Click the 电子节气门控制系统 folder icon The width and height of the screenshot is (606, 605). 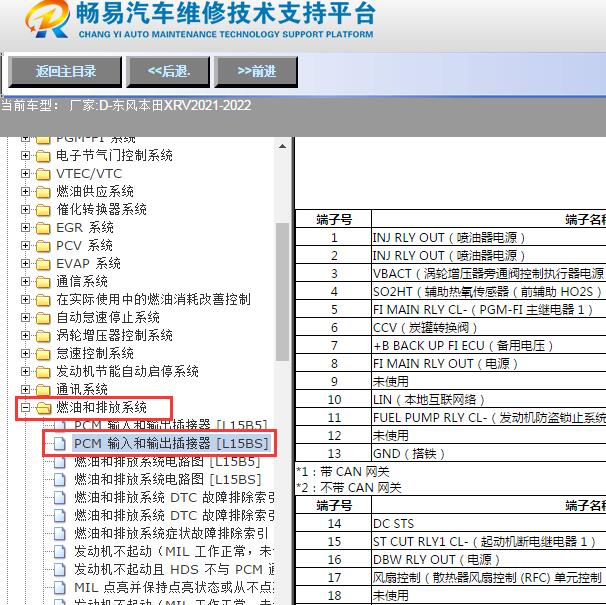[43, 156]
